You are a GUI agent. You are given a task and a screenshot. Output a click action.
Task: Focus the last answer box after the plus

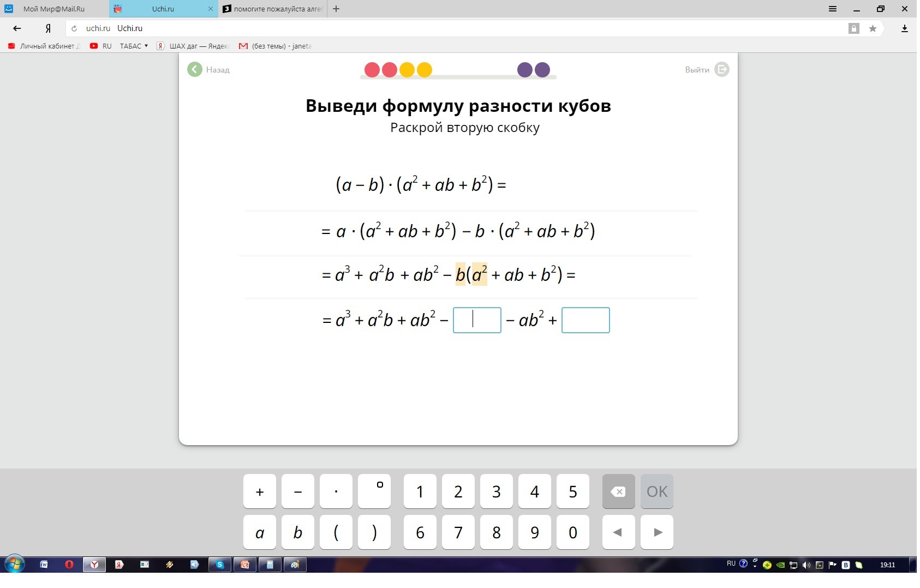(586, 320)
